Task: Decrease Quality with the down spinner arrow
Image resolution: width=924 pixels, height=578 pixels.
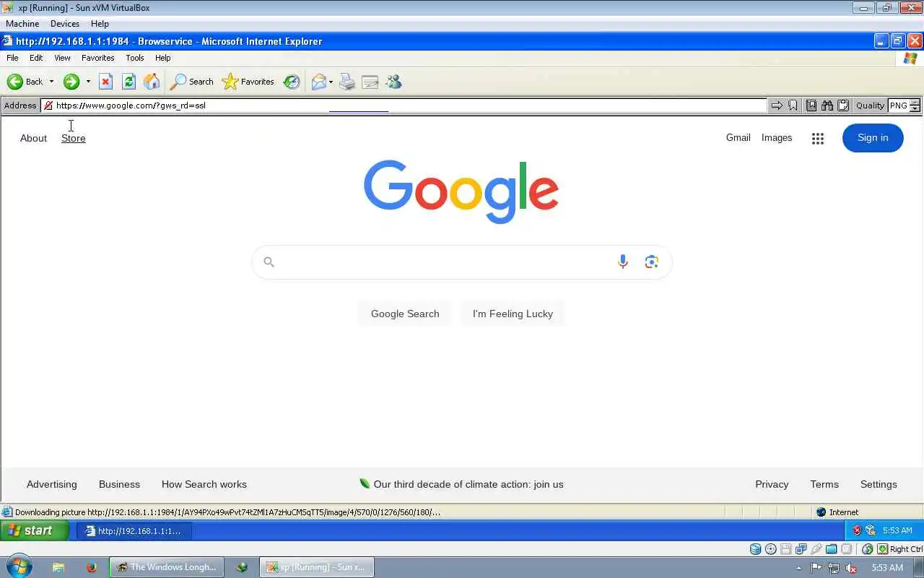Action: (915, 108)
